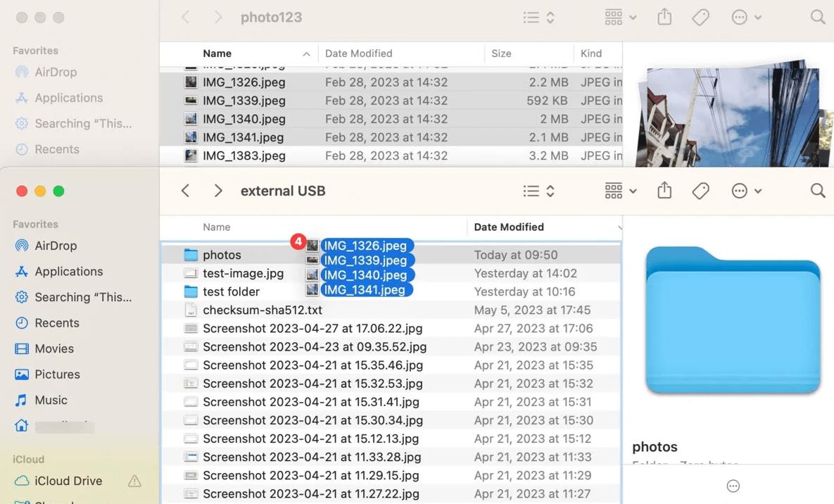Select the checksum-sha512.txt file
Viewport: 834px width, 504px height.
(262, 310)
